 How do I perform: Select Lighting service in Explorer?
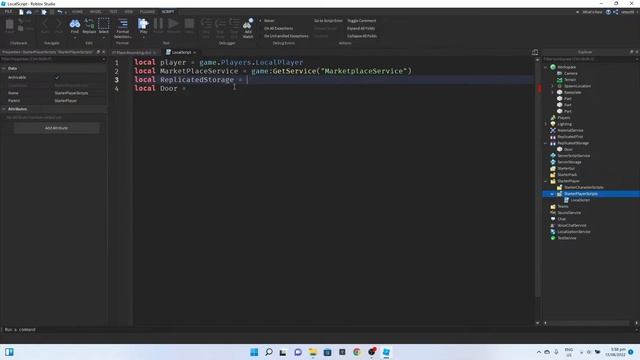(564, 124)
